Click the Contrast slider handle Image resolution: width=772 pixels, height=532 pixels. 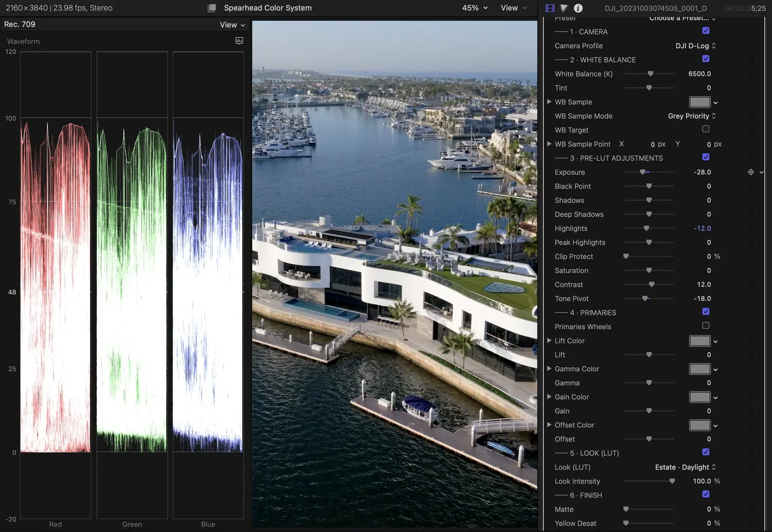click(652, 285)
